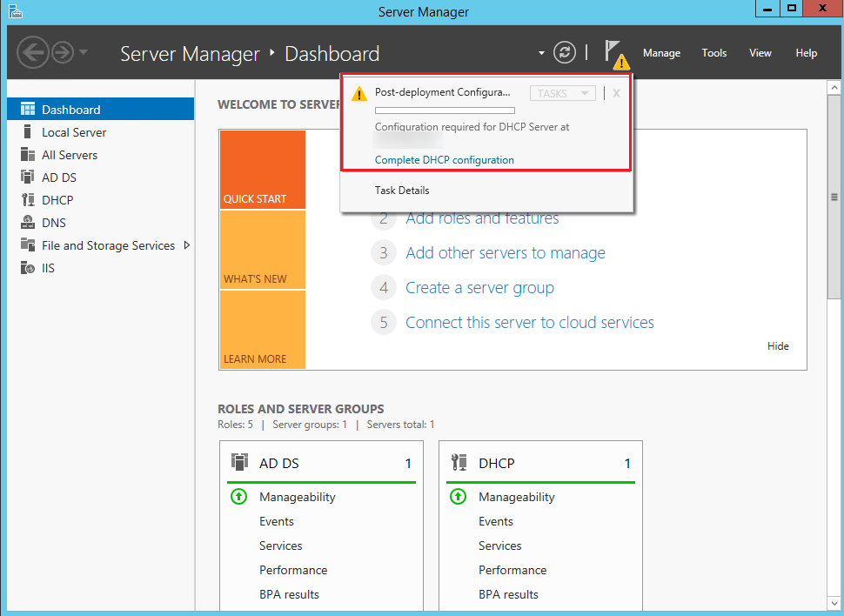Click the back navigation arrow
Screen dimensions: 844x616
click(x=33, y=53)
